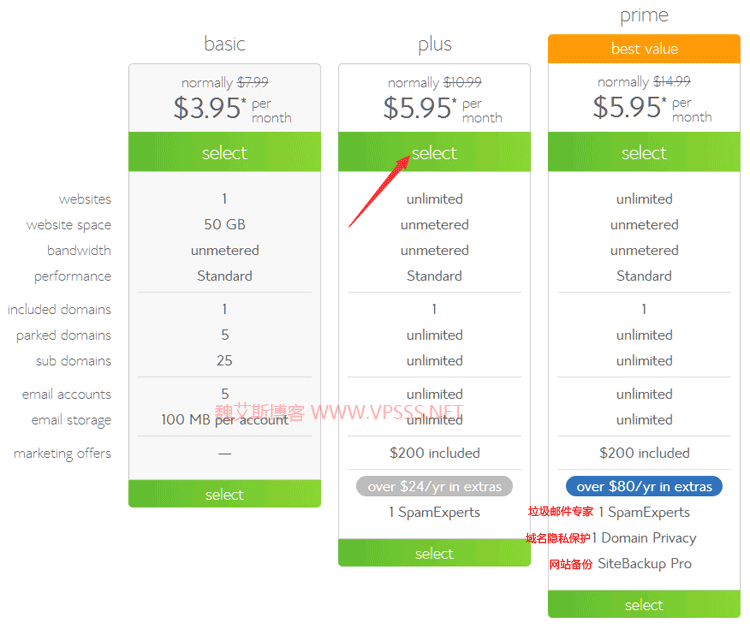Click the prime plan heading
Screen dimensions: 750x629
pos(644,15)
